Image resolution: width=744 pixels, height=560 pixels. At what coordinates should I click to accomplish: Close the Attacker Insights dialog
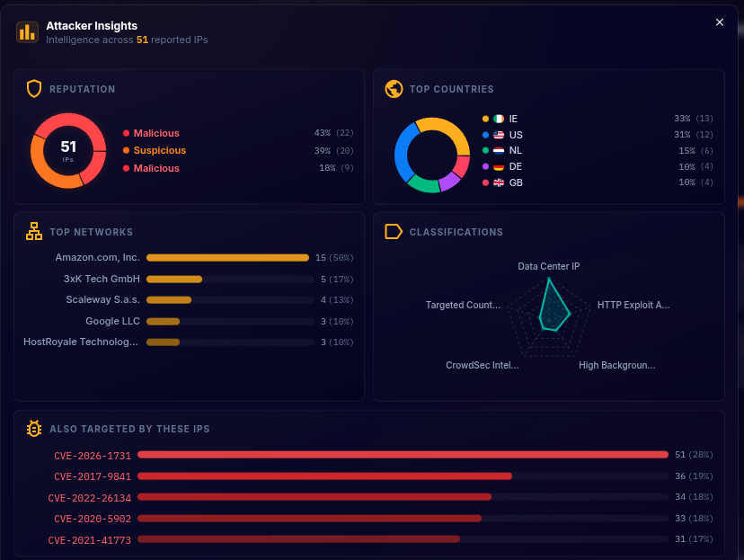point(719,22)
